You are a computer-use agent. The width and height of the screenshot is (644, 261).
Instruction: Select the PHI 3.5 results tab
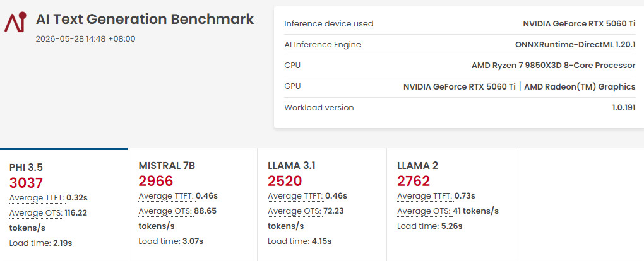tap(64, 205)
